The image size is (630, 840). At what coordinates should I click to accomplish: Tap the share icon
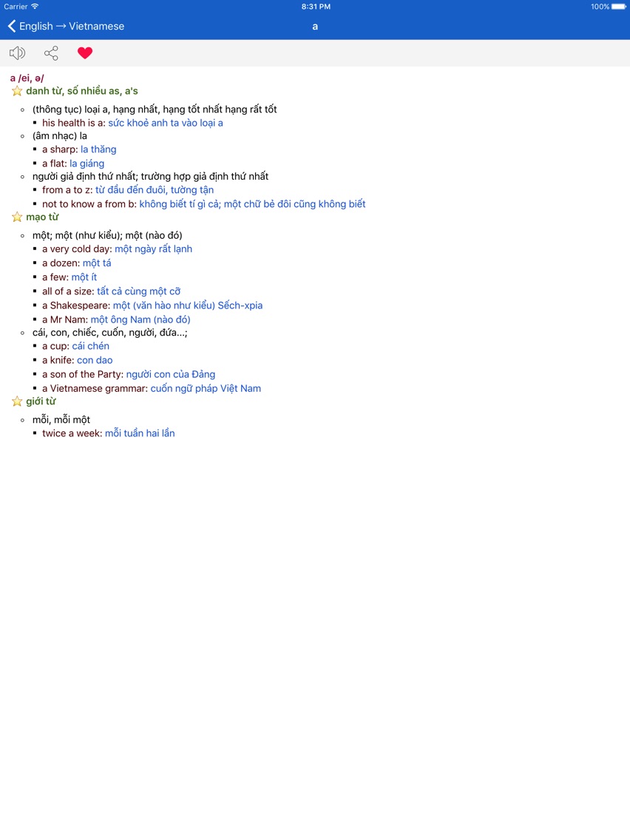coord(51,53)
